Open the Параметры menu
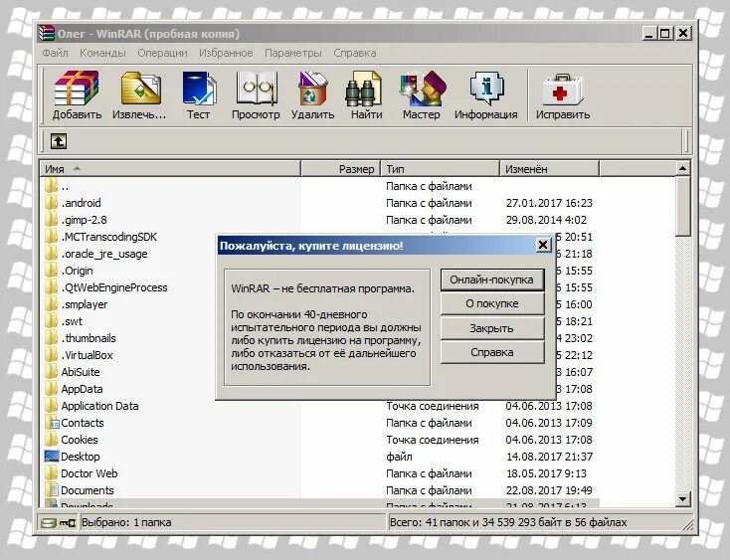Viewport: 730px width, 560px height. (293, 53)
